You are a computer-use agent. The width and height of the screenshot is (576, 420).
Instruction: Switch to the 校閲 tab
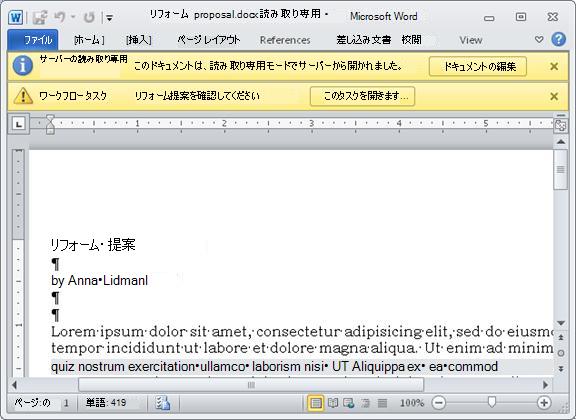coord(411,40)
